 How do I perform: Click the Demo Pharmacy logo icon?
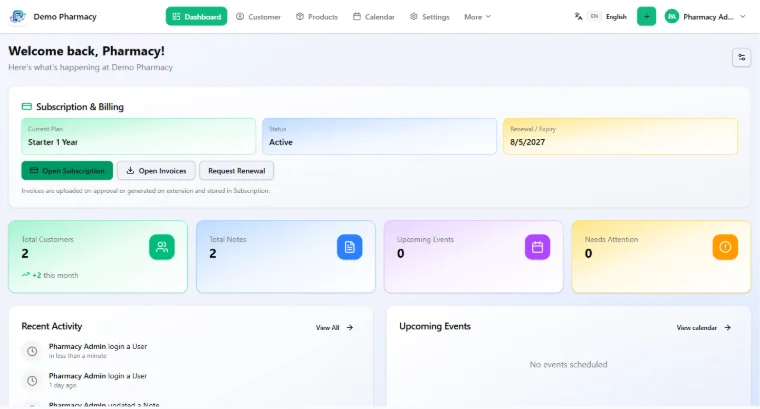click(18, 16)
